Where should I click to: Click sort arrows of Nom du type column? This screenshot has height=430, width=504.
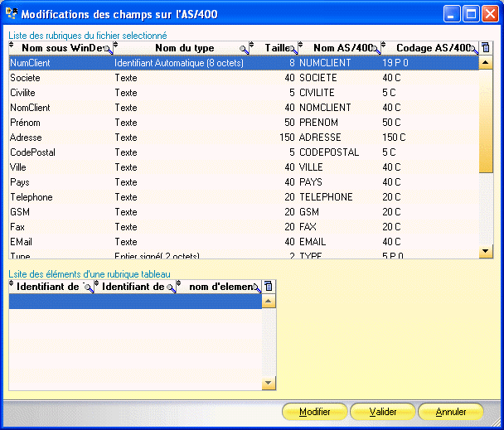click(x=116, y=45)
